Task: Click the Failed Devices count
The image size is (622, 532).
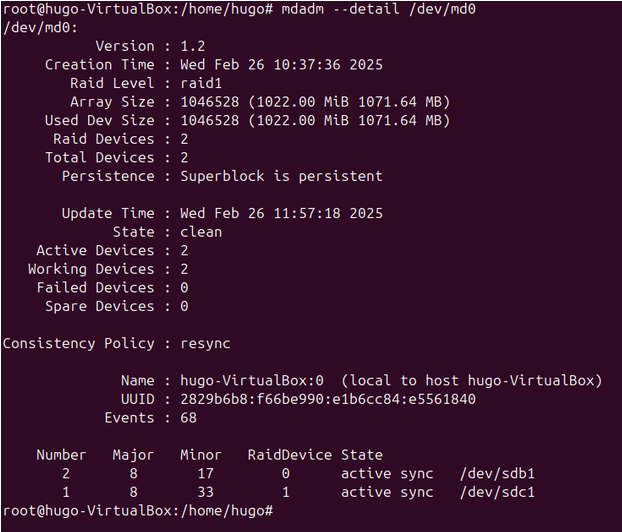Action: click(x=184, y=288)
